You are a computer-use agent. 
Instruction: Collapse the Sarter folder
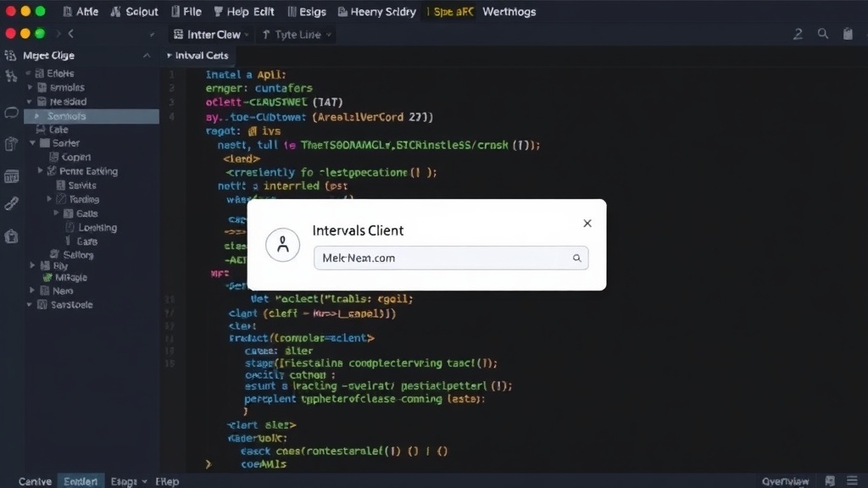click(x=33, y=143)
